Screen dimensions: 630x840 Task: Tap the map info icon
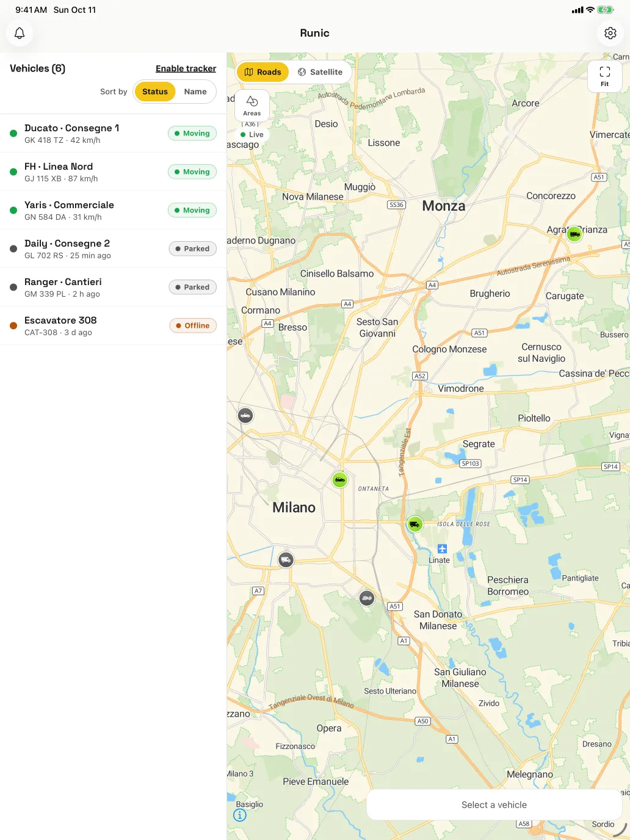(241, 815)
